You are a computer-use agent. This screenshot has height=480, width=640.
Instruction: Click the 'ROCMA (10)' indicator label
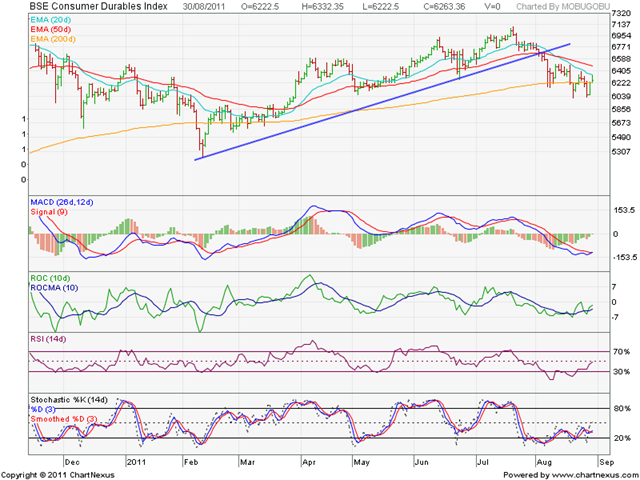(x=54, y=288)
